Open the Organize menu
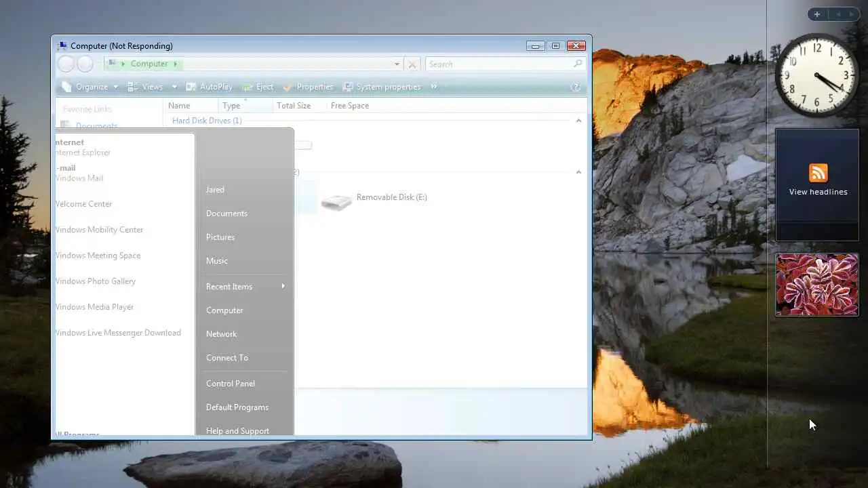The width and height of the screenshot is (868, 488). click(90, 87)
